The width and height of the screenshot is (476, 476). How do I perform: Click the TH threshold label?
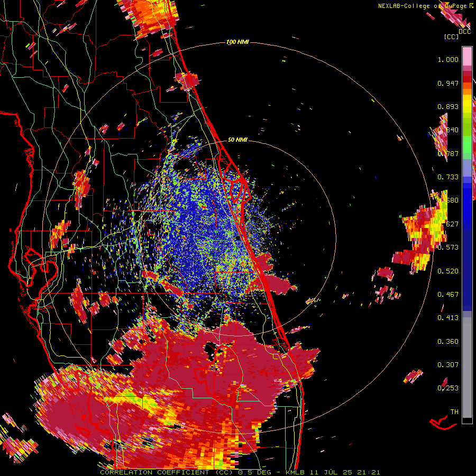(x=454, y=411)
